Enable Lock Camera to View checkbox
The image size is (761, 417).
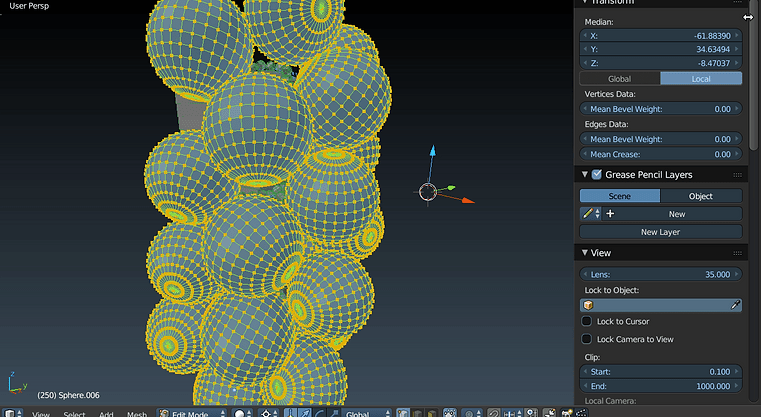coord(586,339)
